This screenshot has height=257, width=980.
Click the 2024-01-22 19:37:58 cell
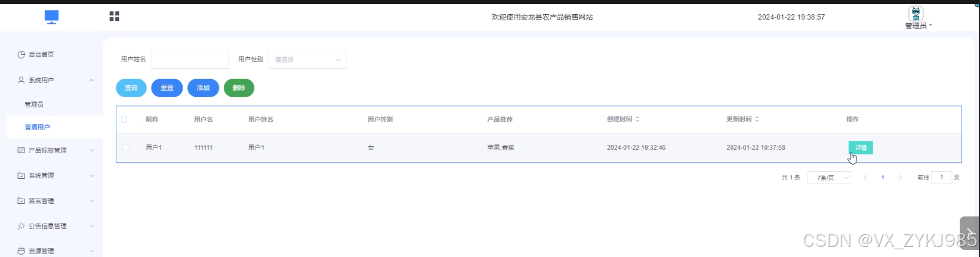tap(756, 147)
